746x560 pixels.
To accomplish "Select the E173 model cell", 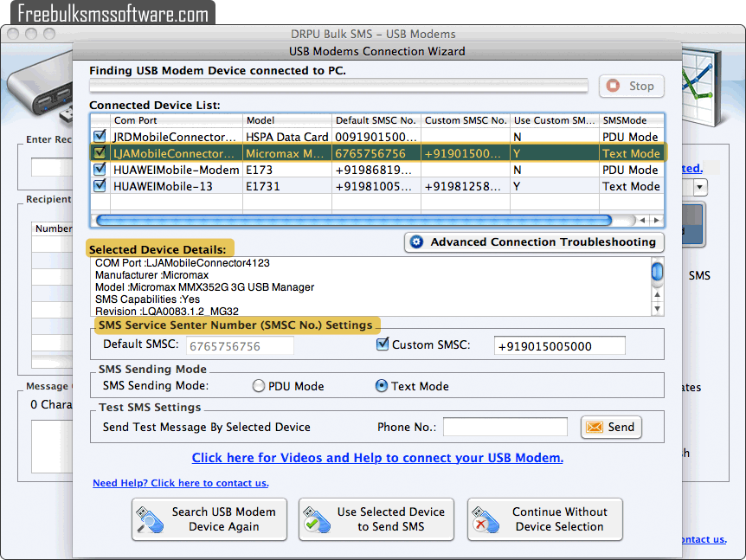I will coord(287,170).
